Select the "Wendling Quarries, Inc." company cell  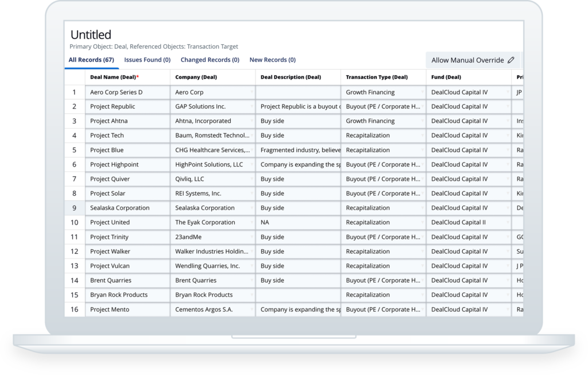tap(213, 266)
